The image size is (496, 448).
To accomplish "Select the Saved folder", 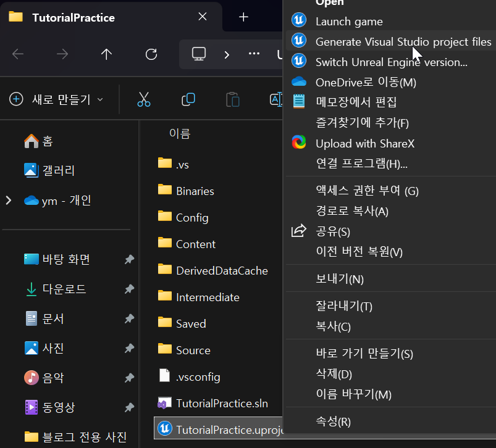I will 182,323.
